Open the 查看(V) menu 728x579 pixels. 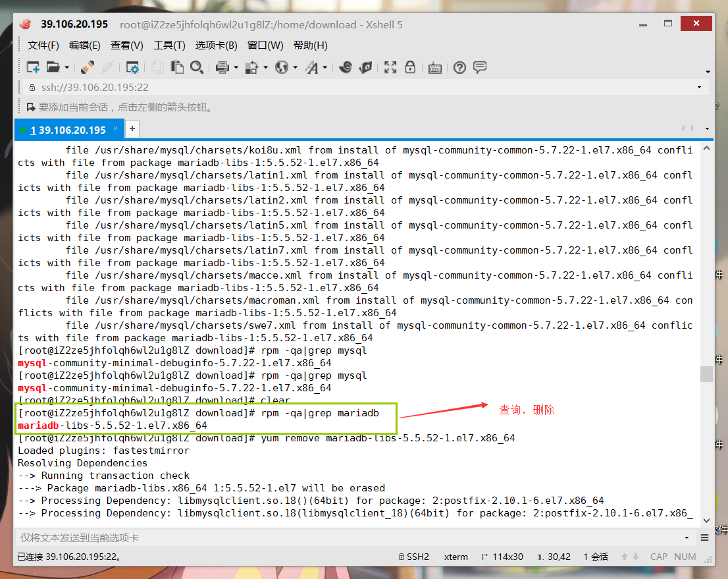pos(126,45)
